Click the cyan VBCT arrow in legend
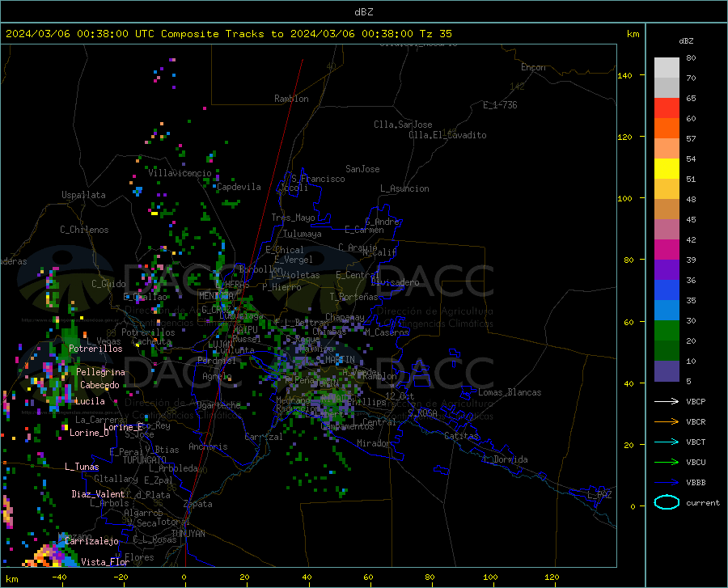Viewport: 728px width, 588px height. [667, 442]
